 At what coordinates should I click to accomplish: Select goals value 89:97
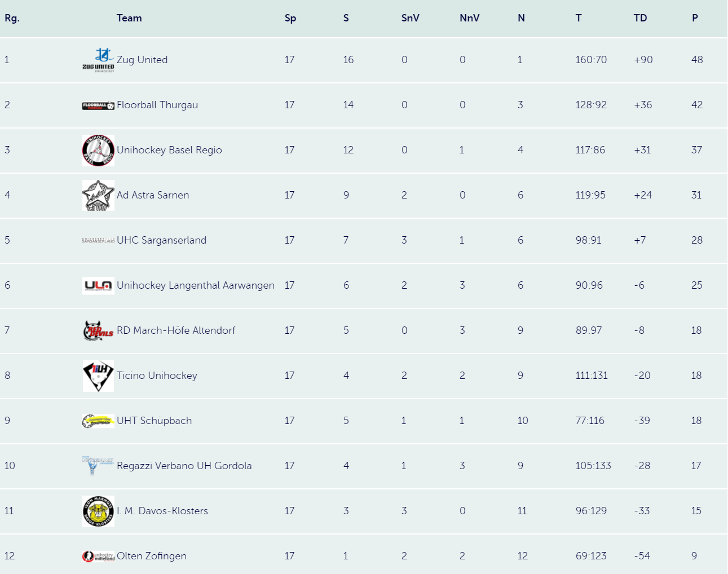click(x=589, y=330)
